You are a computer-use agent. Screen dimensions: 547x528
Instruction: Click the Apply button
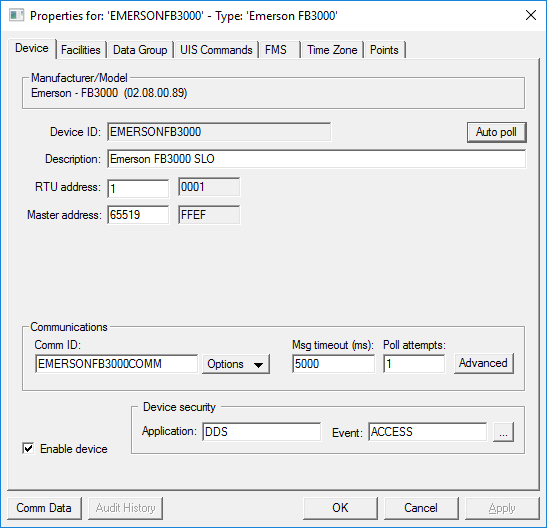502,508
